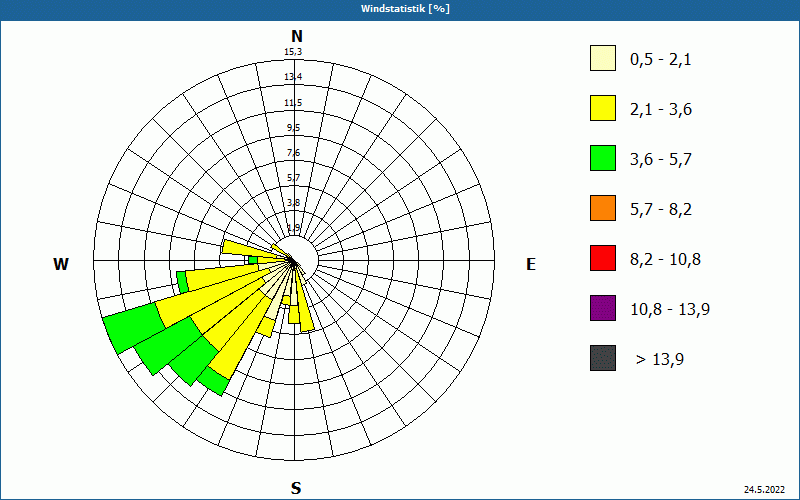Click the orange 5,7 - 8,2 legend swatch
800x500 pixels.
point(603,208)
